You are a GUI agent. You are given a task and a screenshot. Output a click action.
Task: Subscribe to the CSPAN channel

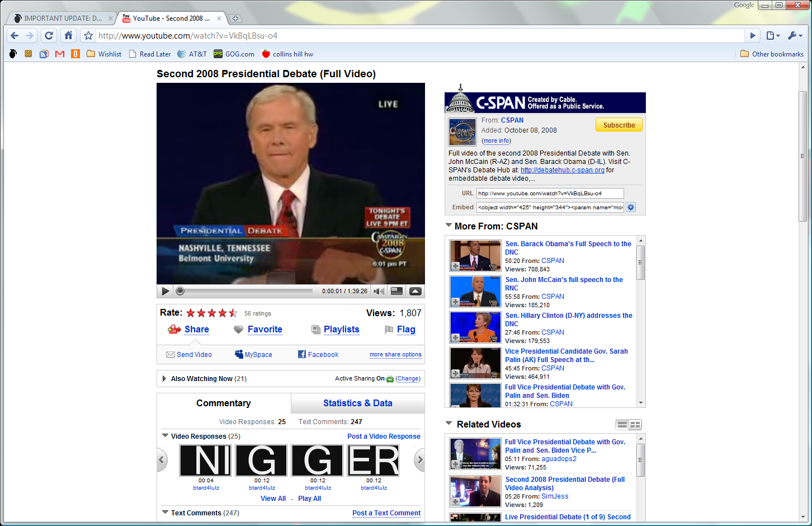[619, 125]
